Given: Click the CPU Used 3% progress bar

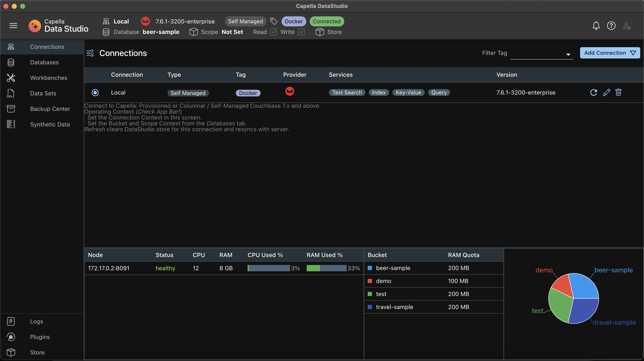Looking at the screenshot, I should (269, 268).
